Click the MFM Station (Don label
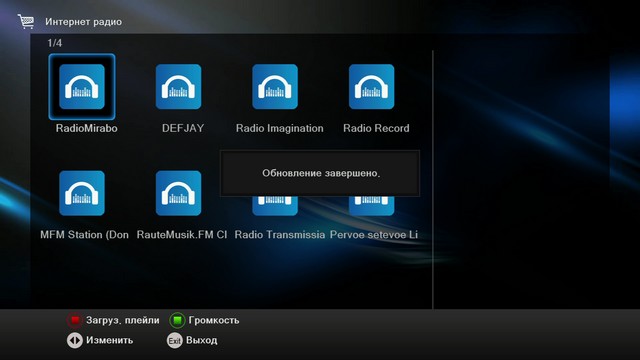 84,235
